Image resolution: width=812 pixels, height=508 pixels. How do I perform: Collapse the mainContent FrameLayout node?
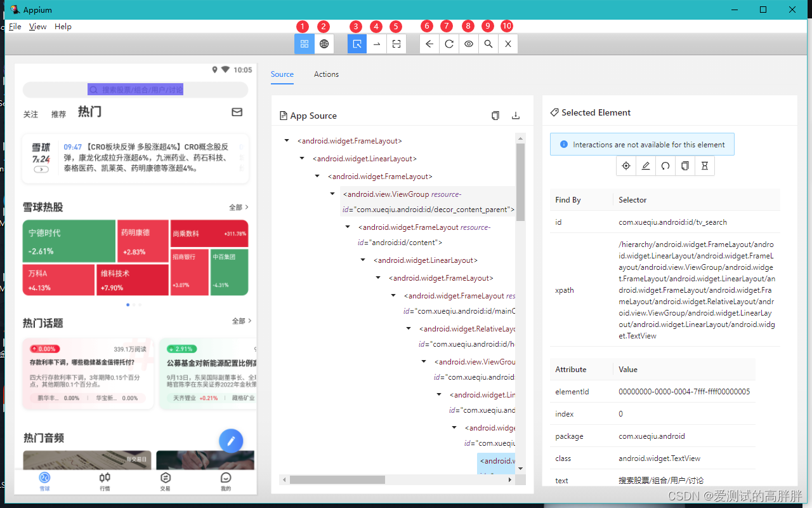(x=393, y=295)
